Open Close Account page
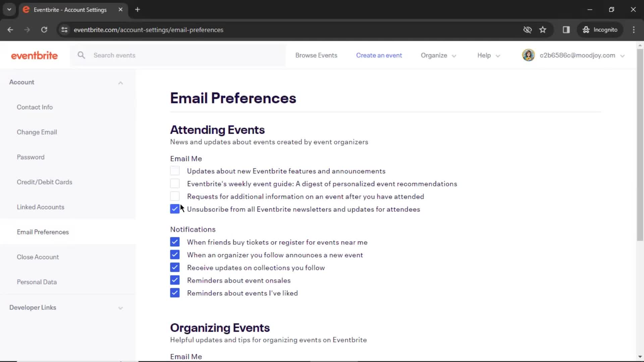 (38, 257)
